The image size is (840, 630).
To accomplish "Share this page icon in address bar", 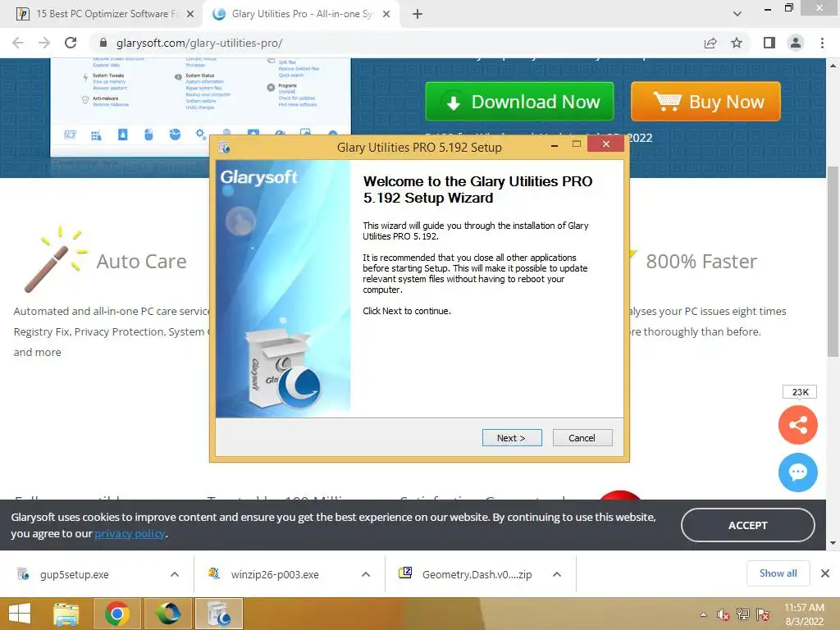I will click(710, 43).
